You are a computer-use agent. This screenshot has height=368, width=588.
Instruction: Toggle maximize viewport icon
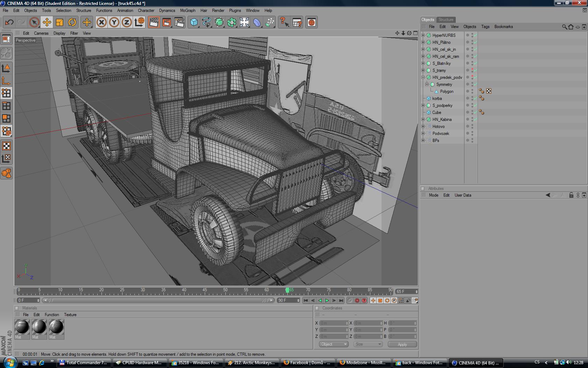(x=415, y=33)
